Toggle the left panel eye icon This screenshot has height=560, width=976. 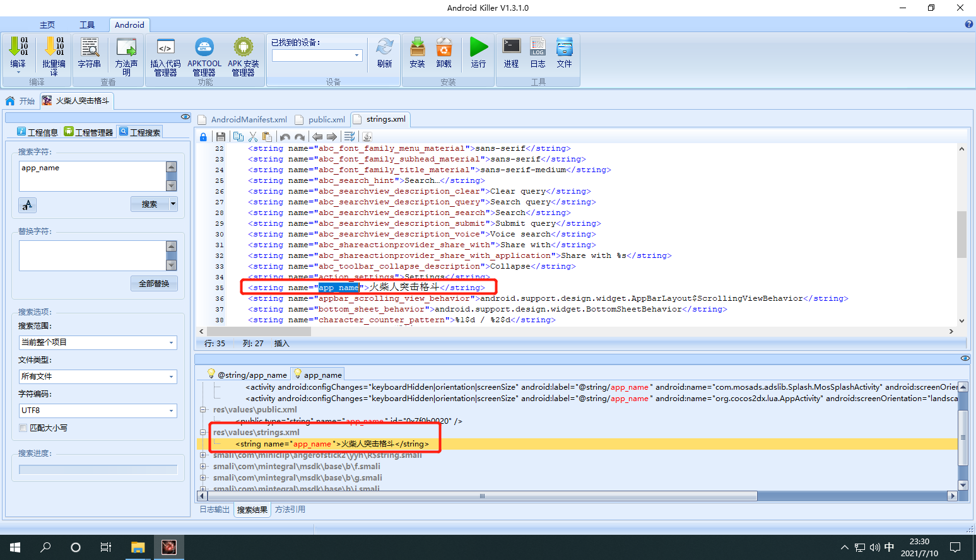coord(185,117)
